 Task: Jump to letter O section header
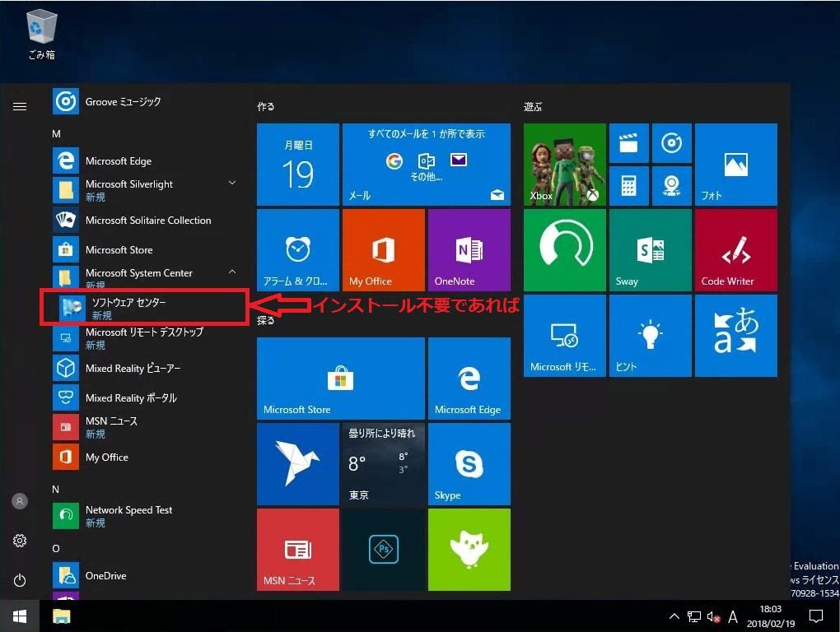[56, 549]
